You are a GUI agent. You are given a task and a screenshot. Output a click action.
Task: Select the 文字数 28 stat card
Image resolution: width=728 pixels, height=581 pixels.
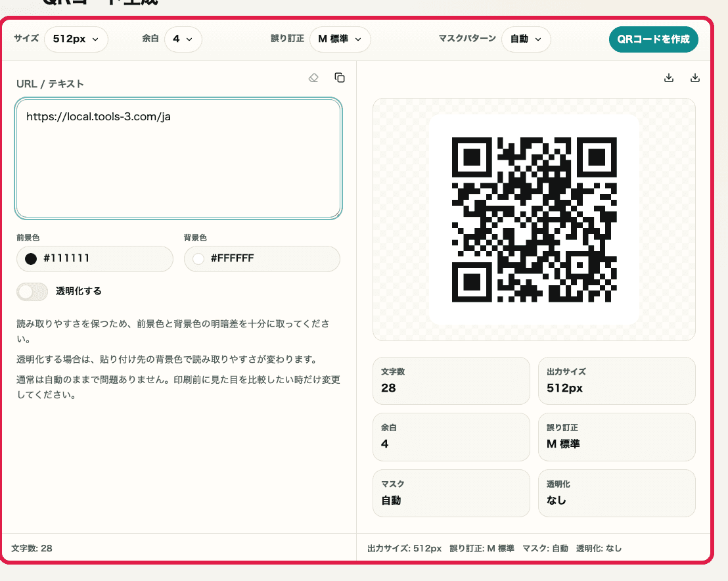point(451,381)
